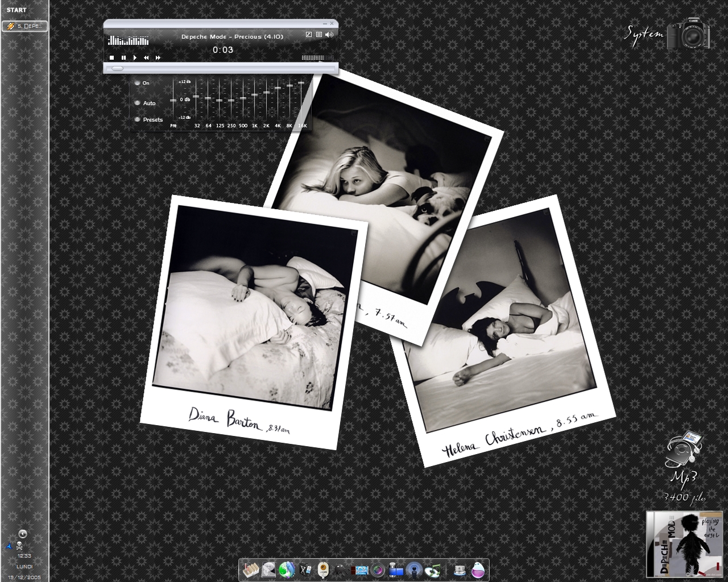Open the playlist icon in the player
Image resolution: width=728 pixels, height=582 pixels.
pos(319,35)
